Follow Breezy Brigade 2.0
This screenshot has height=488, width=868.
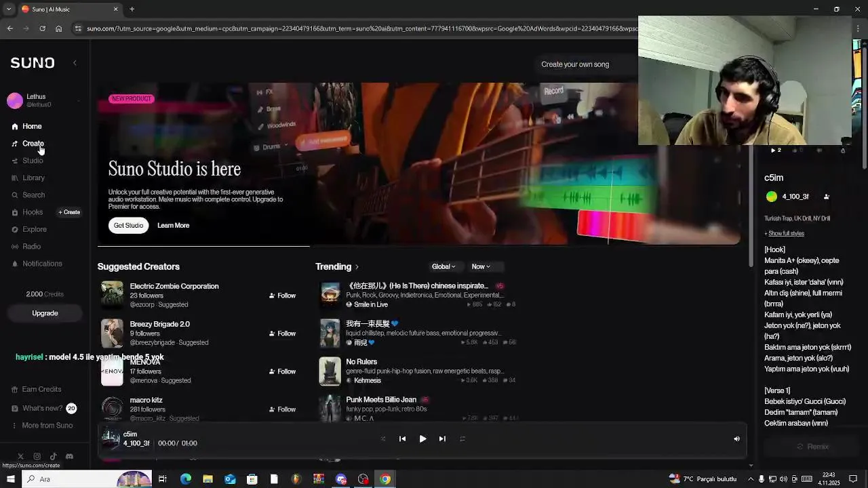point(282,333)
